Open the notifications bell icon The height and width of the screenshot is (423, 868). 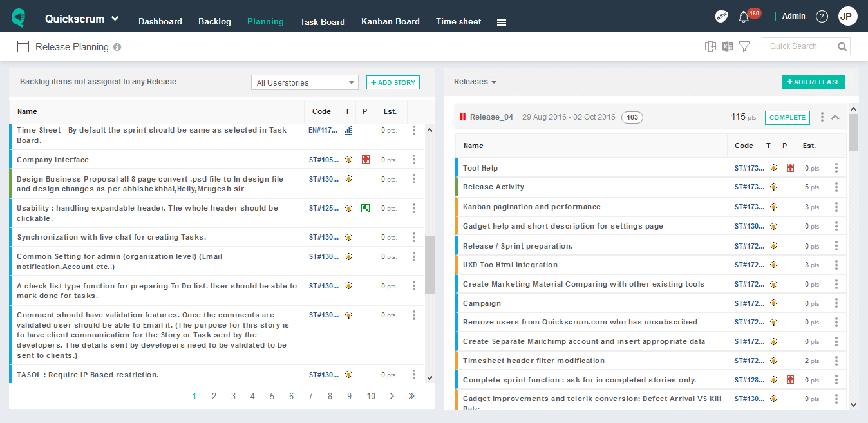coord(744,17)
